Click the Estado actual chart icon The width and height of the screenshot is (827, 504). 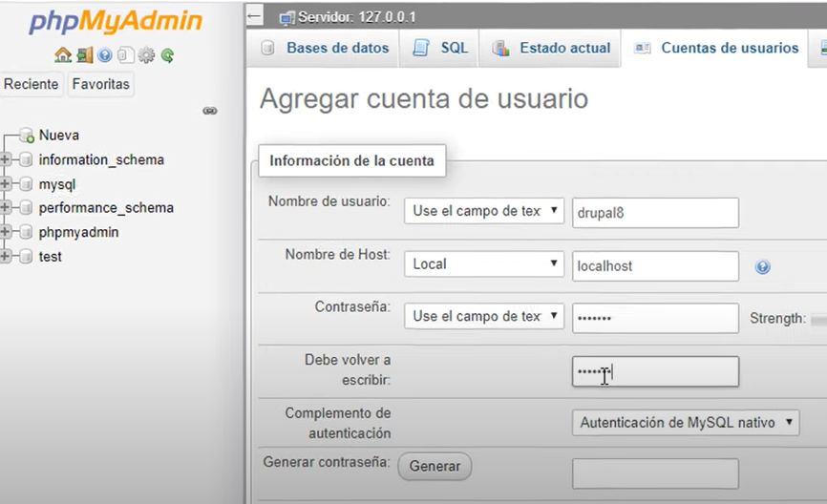(500, 48)
